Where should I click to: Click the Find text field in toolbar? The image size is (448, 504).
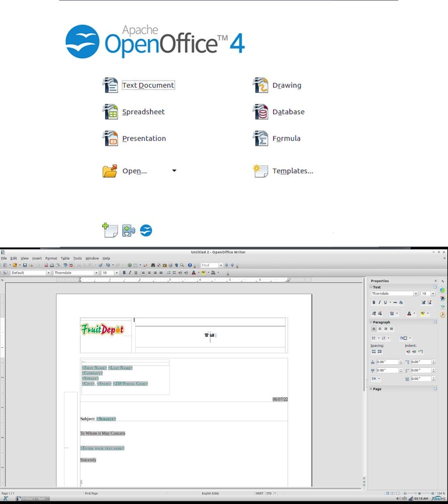(210, 265)
